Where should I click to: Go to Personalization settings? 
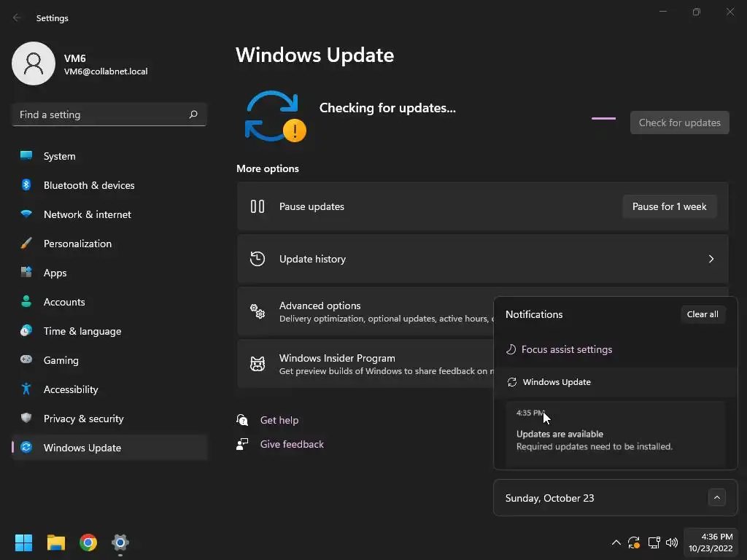point(109,244)
